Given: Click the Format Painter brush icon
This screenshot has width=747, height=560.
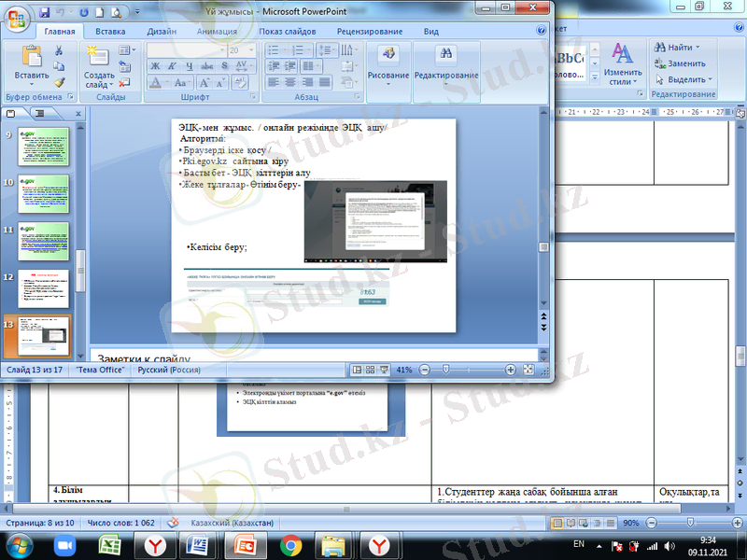Looking at the screenshot, I should click(59, 81).
